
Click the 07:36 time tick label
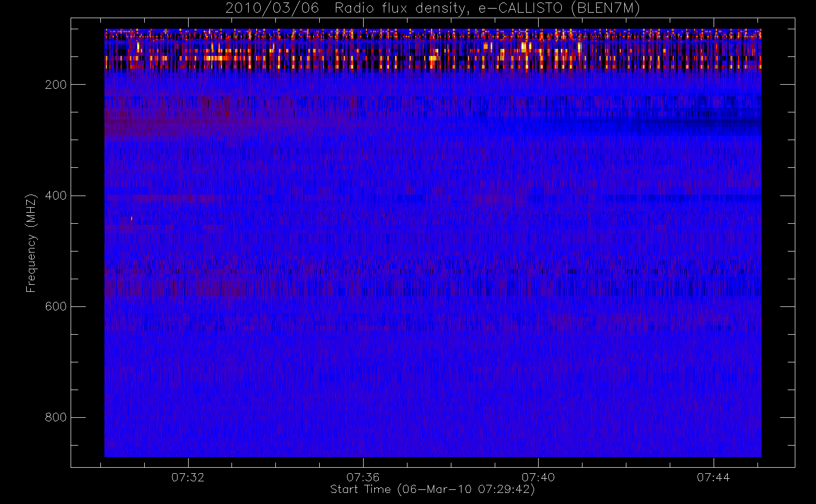363,477
